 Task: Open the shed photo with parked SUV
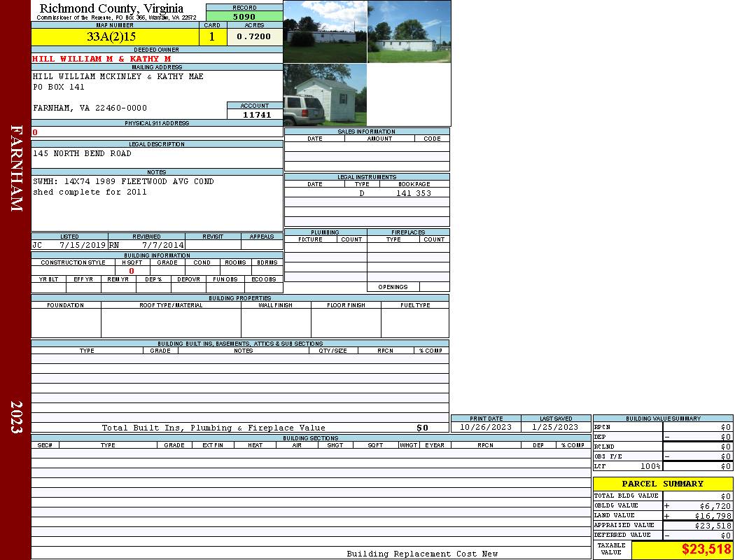point(325,95)
